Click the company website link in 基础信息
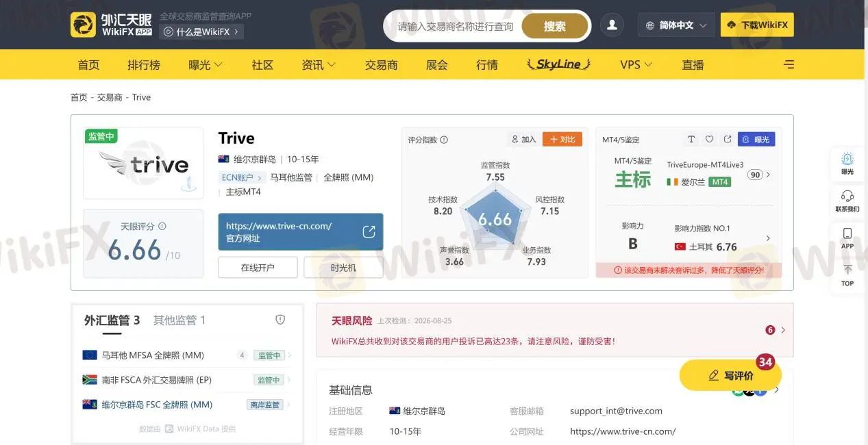Screen dimensions: 868x445 [x=623, y=431]
